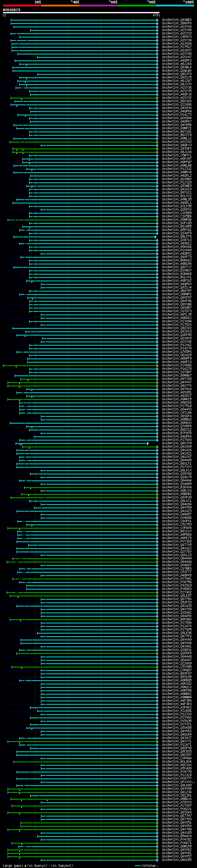Open hit UniRef100_Q93WE0
The height and width of the screenshot is (868, 197).
tap(177, 20)
